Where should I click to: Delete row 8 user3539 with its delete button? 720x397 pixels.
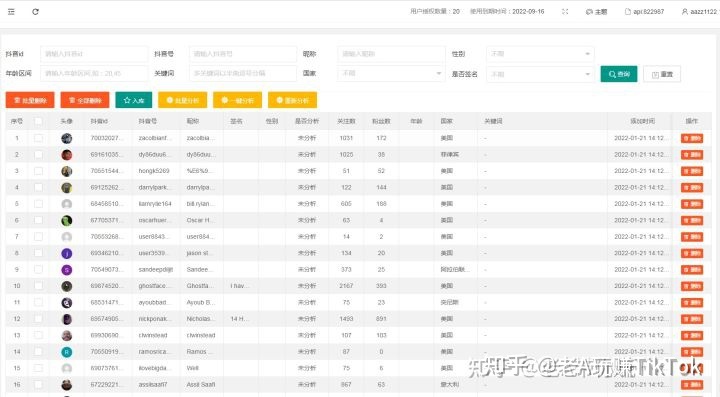point(692,253)
